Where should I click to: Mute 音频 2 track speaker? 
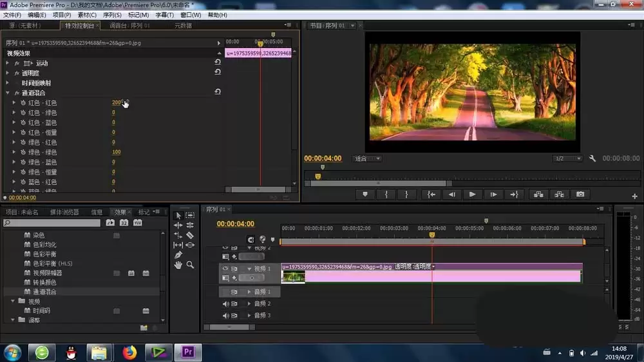(x=225, y=303)
